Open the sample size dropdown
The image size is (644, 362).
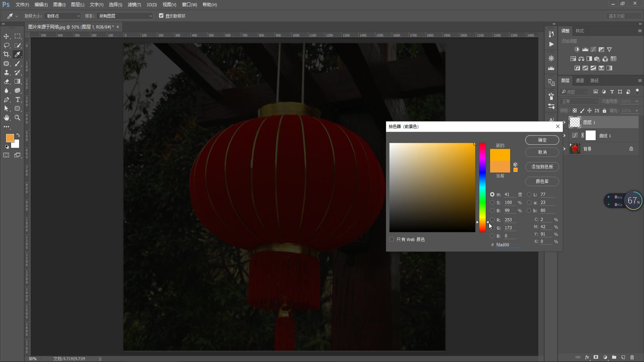pos(63,16)
